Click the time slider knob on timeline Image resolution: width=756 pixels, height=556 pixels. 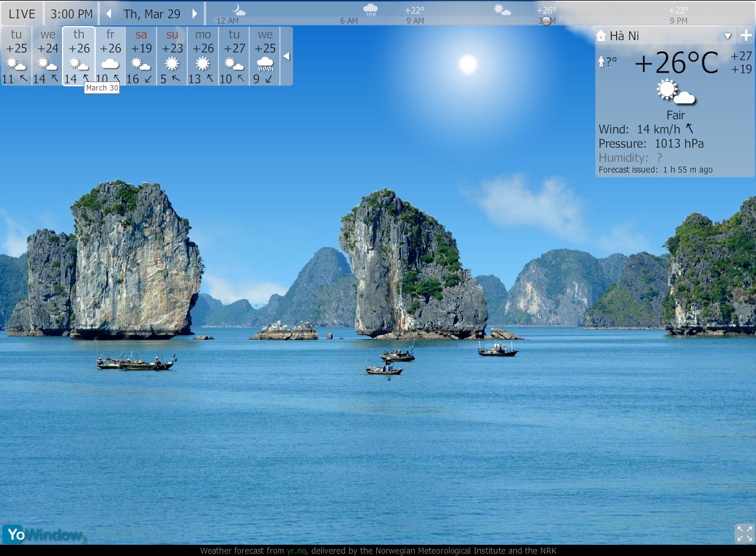[x=546, y=21]
